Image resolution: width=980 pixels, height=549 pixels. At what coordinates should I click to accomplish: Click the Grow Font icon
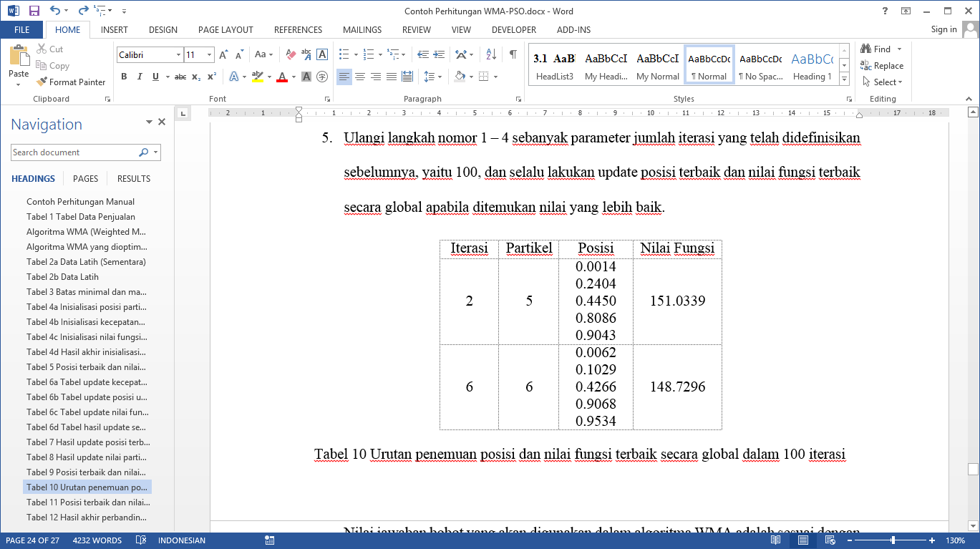pos(223,54)
